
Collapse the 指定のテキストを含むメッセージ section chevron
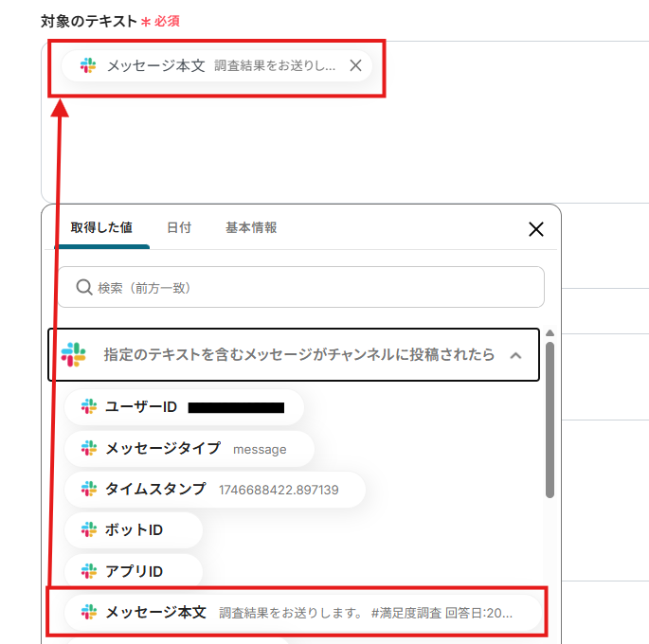tap(515, 355)
